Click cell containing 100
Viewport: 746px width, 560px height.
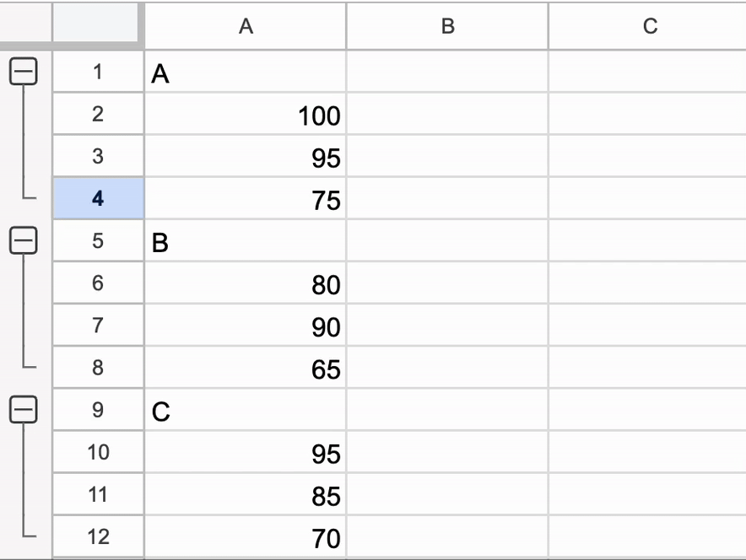pyautogui.click(x=246, y=114)
